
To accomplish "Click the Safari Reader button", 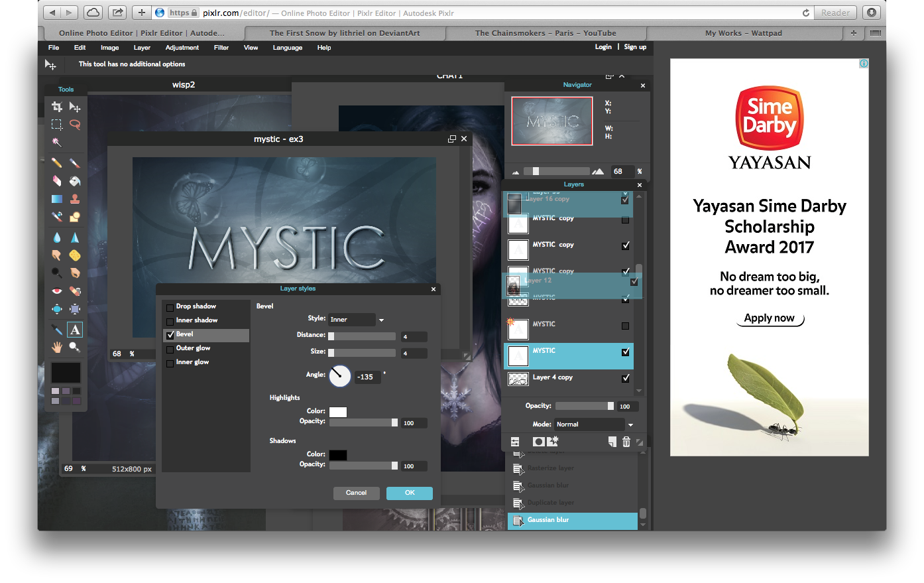I will (x=835, y=13).
